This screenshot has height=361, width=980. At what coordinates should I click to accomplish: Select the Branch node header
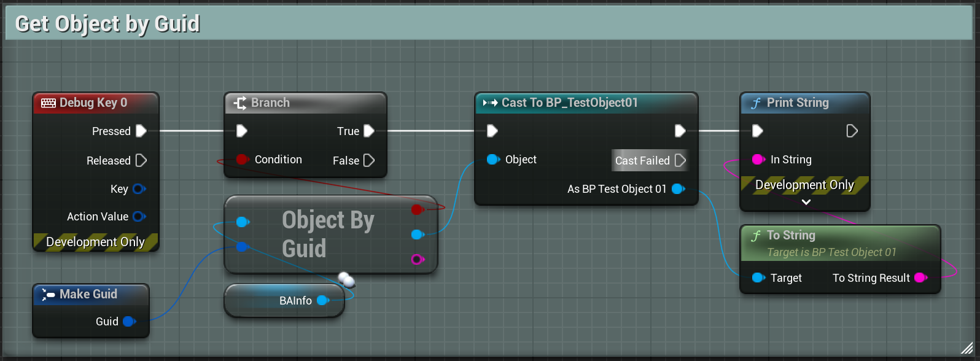[305, 103]
